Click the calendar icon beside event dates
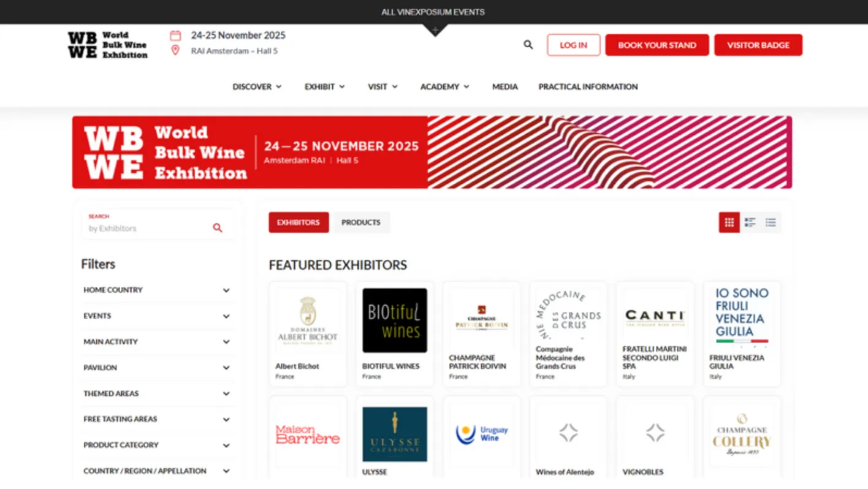The image size is (868, 489). coord(175,36)
